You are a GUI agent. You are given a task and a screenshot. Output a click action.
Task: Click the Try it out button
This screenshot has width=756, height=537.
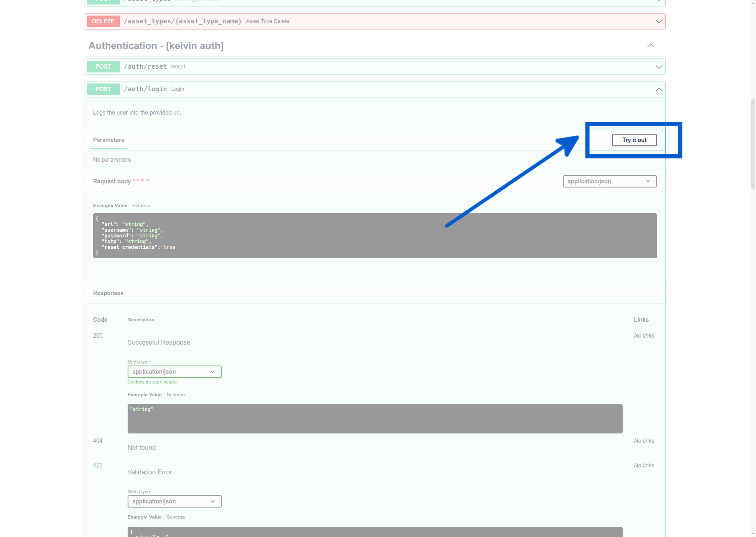click(634, 140)
